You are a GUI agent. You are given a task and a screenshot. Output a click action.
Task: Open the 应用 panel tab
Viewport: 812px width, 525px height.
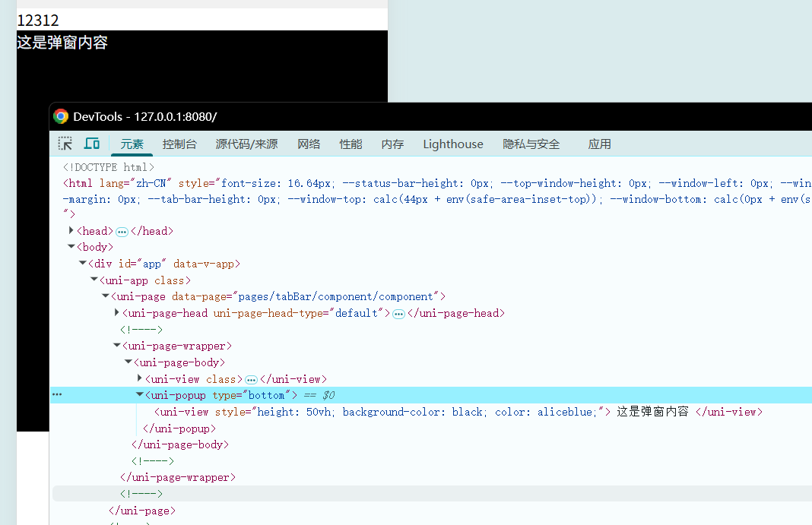pyautogui.click(x=599, y=144)
